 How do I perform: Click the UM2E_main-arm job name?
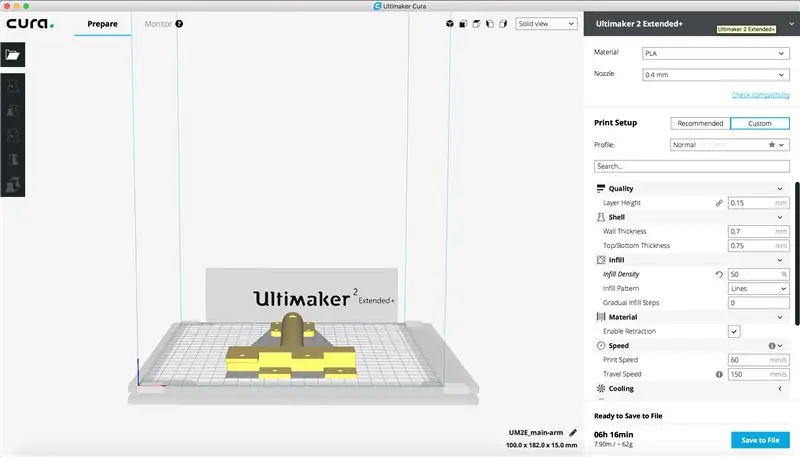pyautogui.click(x=536, y=433)
